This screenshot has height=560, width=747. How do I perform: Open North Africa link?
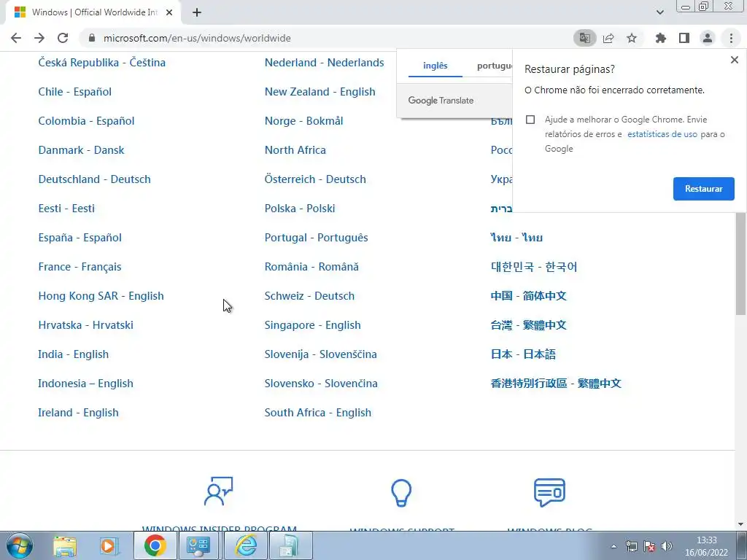[295, 150]
